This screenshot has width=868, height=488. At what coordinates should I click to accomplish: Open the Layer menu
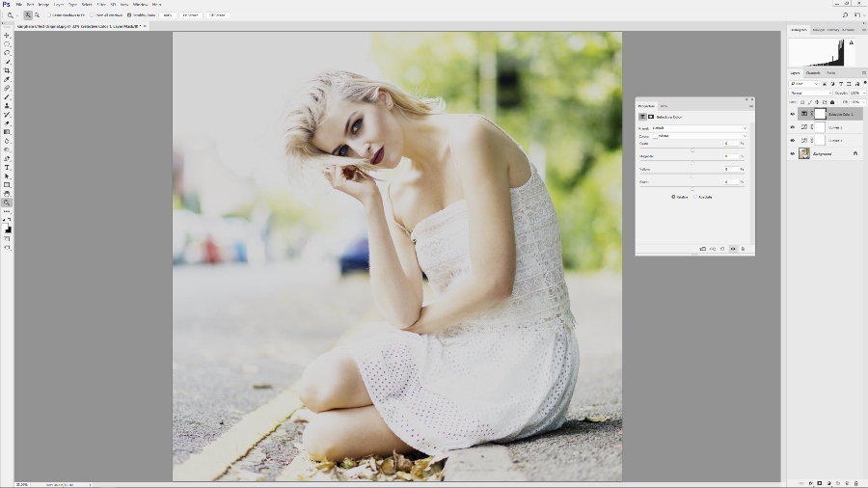pos(59,5)
